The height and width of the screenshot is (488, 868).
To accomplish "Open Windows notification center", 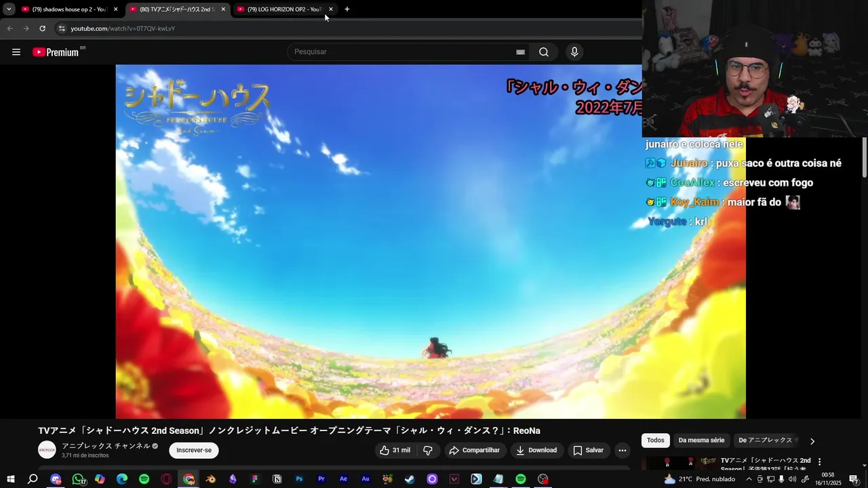I will click(854, 479).
